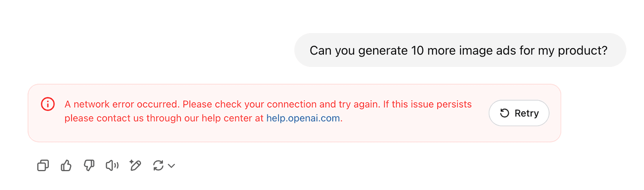Click the "please contact us through our help center" text
The image size is (644, 190).
click(x=164, y=118)
